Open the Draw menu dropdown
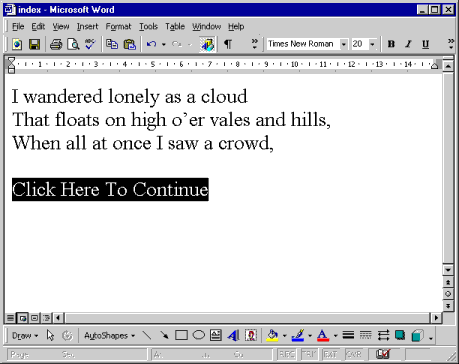This screenshot has width=459, height=364. point(25,335)
